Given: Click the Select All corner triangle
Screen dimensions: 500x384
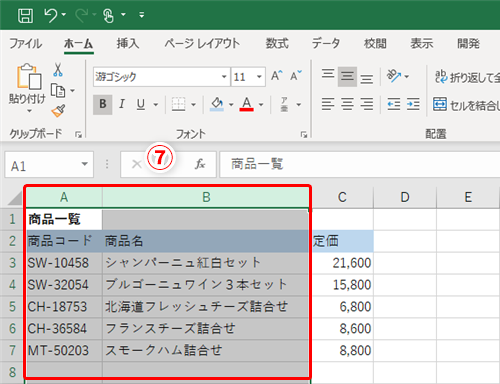Looking at the screenshot, I should (15, 197).
